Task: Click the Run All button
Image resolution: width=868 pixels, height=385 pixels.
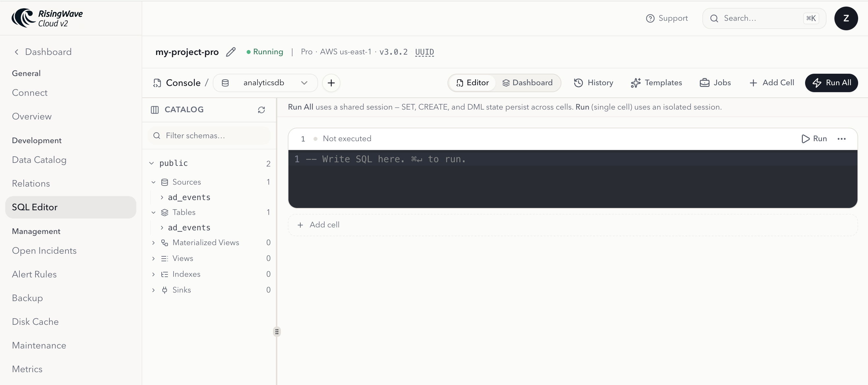Action: pos(831,83)
